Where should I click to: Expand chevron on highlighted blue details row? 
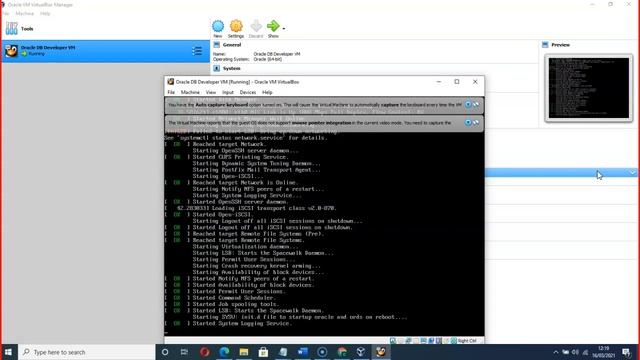tap(632, 173)
